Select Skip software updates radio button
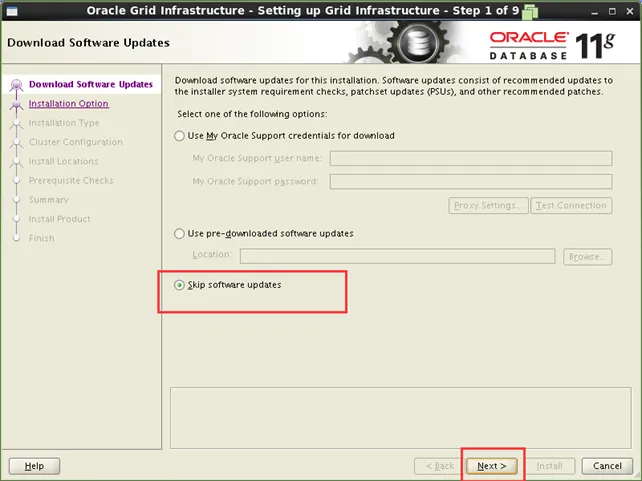The width and height of the screenshot is (642, 481). (x=179, y=285)
